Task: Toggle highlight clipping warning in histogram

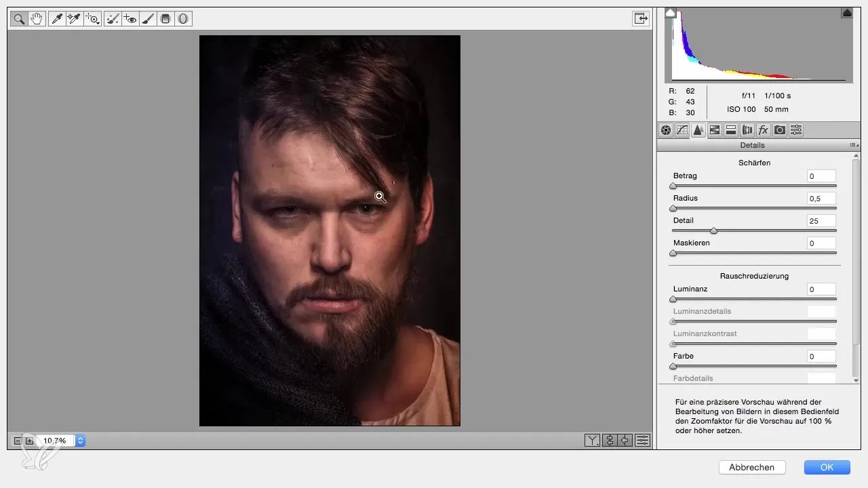Action: pos(847,12)
